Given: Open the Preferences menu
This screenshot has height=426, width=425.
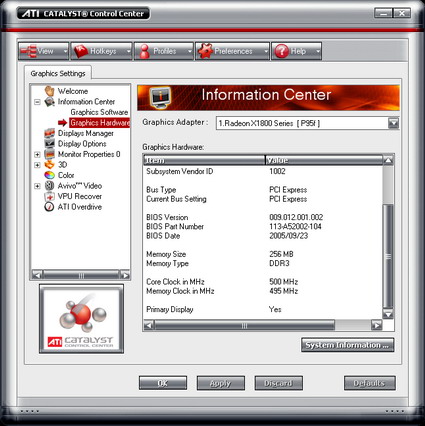Looking at the screenshot, I should tap(232, 51).
